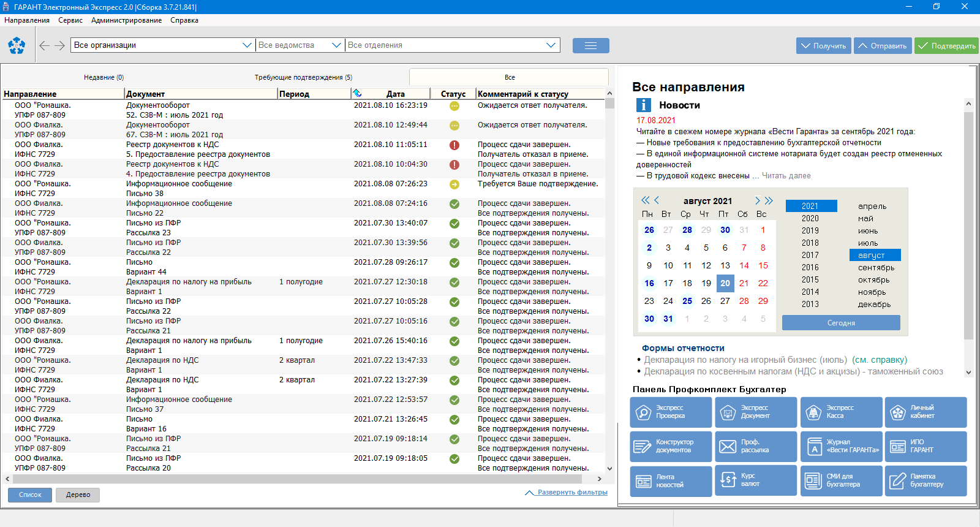Viewport: 980px width, 527px height.
Task: Click the Garant flower logo icon
Action: (x=17, y=45)
